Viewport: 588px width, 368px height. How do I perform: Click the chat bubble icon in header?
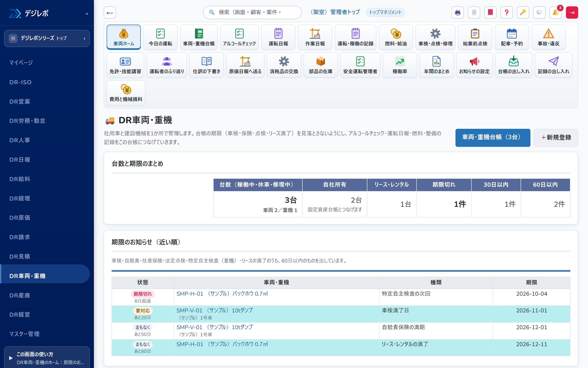click(x=539, y=12)
